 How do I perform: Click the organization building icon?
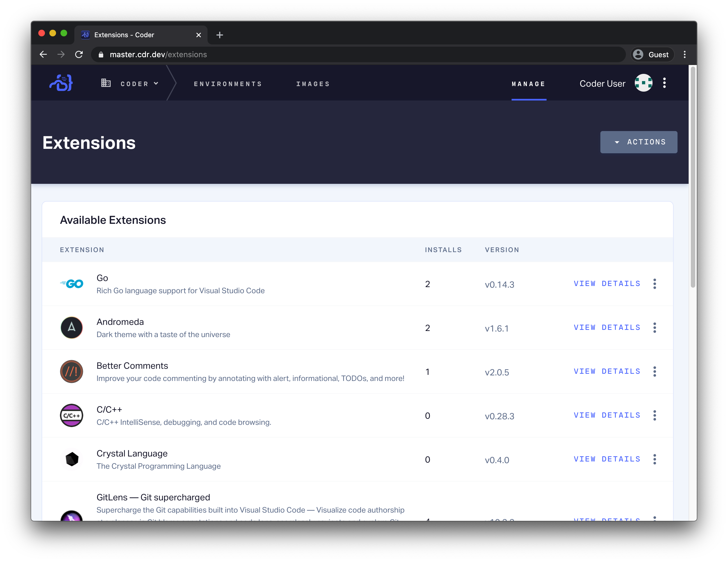pyautogui.click(x=106, y=83)
